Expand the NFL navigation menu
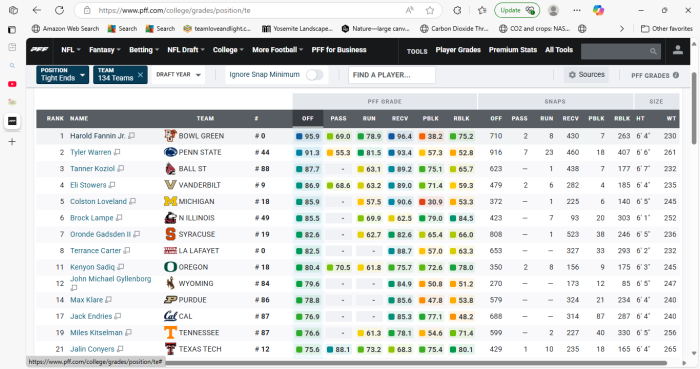The height and width of the screenshot is (369, 700). pos(71,50)
